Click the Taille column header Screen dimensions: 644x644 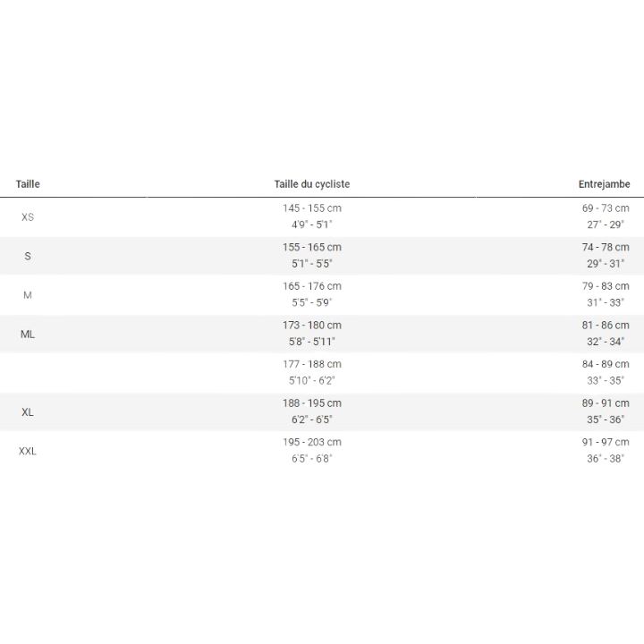(x=28, y=184)
